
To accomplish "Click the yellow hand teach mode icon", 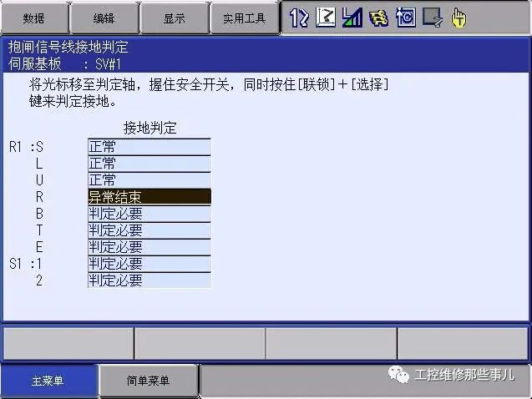I will click(459, 18).
